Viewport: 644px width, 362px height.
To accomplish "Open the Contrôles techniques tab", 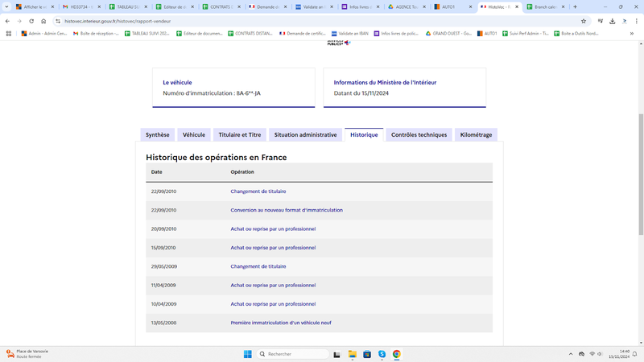I will pyautogui.click(x=419, y=134).
